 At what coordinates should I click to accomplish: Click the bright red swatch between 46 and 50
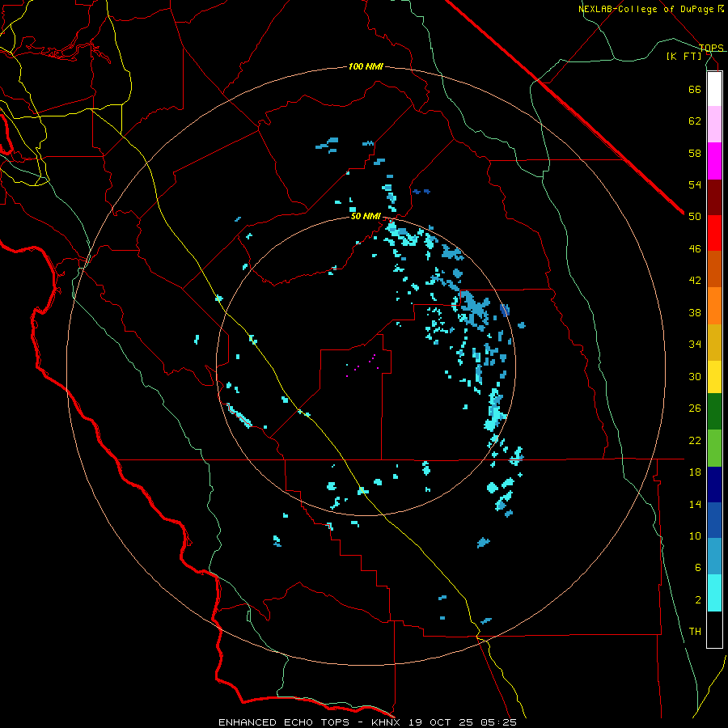pos(714,233)
